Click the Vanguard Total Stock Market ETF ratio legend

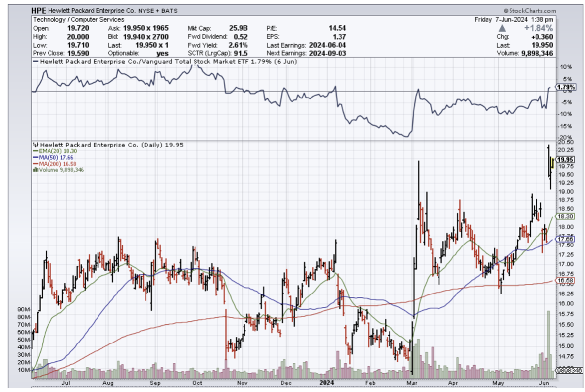165,61
